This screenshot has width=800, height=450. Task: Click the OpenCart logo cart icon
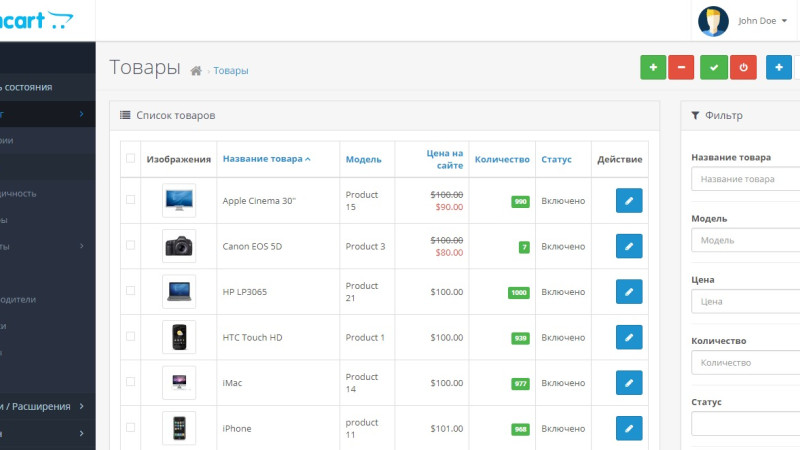click(60, 20)
